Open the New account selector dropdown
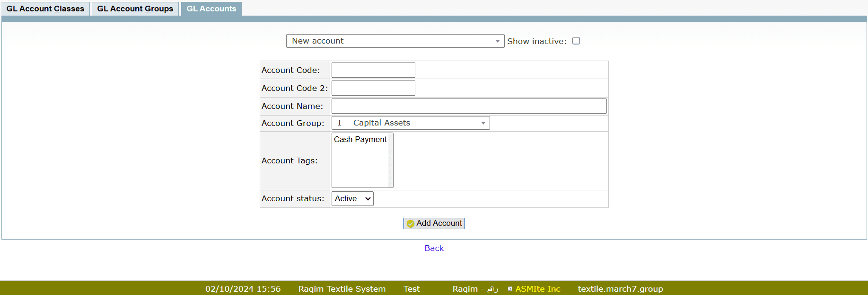Image resolution: width=868 pixels, height=295 pixels. tap(395, 41)
